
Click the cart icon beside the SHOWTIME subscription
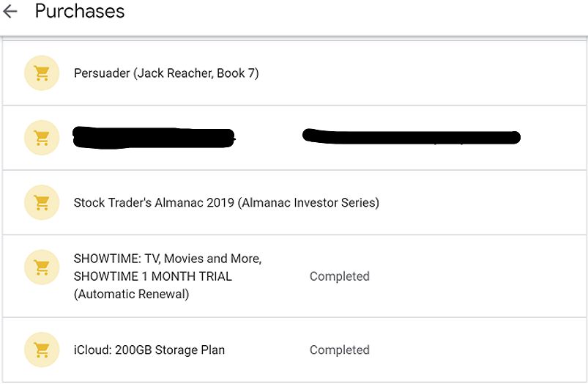pos(42,267)
